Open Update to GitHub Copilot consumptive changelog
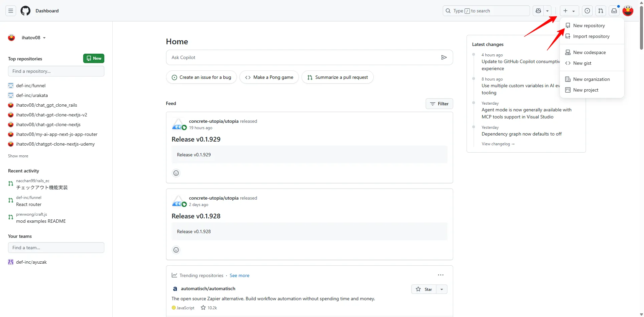 click(521, 65)
